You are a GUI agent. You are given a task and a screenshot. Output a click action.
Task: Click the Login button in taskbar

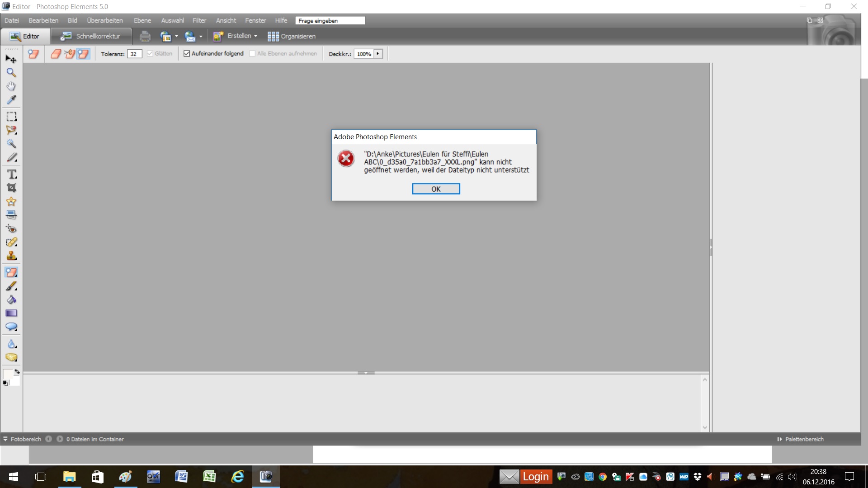point(536,477)
